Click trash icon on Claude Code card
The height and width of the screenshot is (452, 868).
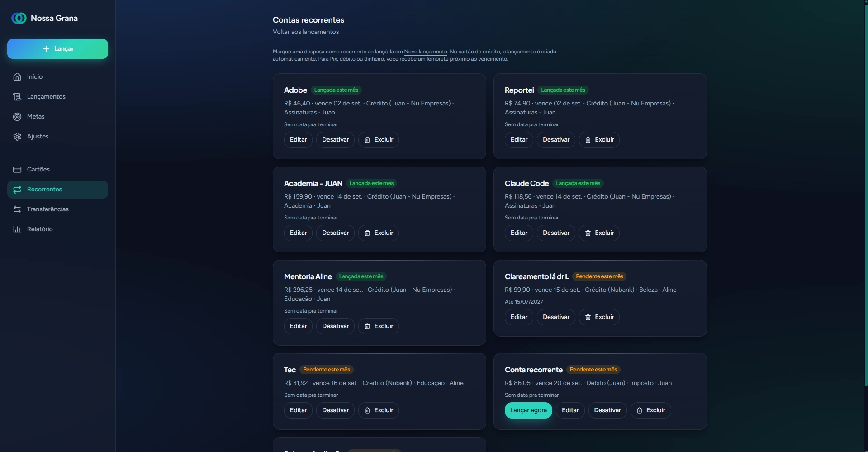(588, 233)
